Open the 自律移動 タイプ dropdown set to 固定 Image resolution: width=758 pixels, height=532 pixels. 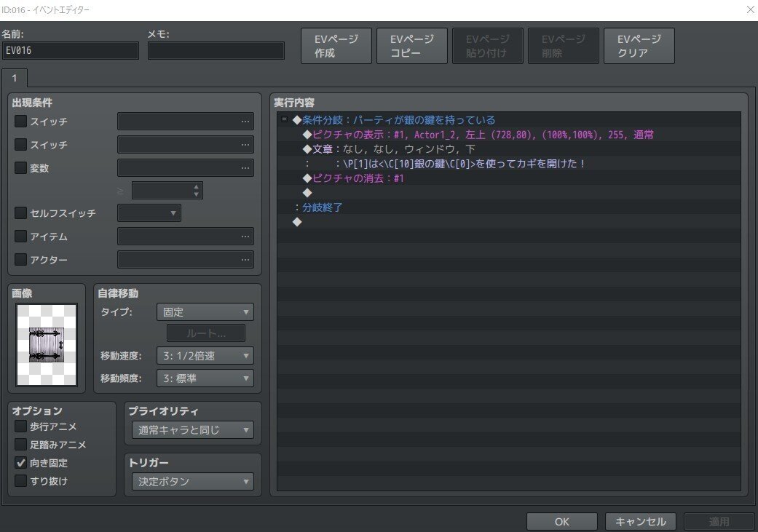[x=205, y=311]
